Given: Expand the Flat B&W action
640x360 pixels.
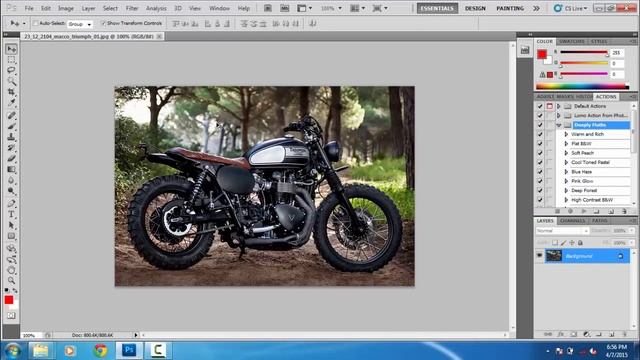Looking at the screenshot, I should coord(566,144).
